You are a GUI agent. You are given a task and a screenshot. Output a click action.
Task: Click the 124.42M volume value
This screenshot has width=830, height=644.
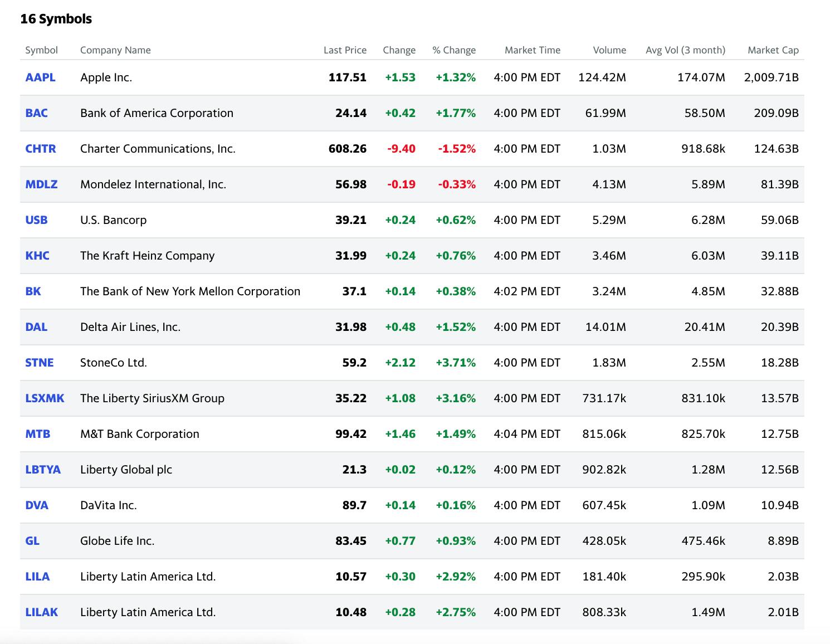coord(602,77)
